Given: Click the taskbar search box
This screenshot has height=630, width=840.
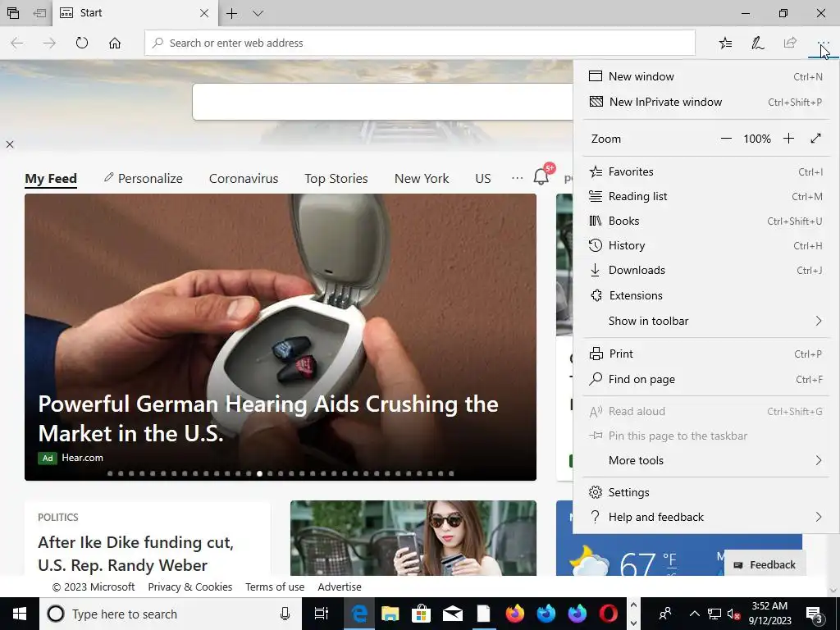Looking at the screenshot, I should coord(171,614).
